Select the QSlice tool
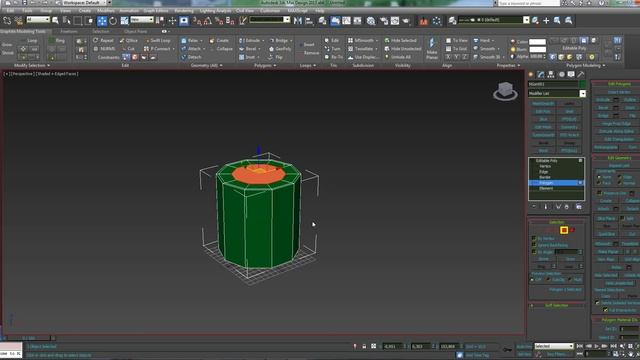640x360 pixels. coord(129,40)
